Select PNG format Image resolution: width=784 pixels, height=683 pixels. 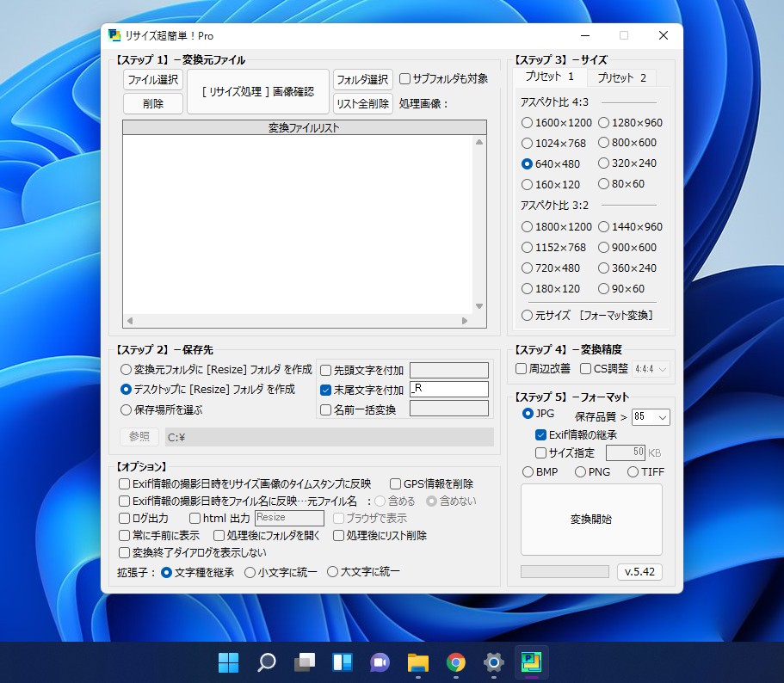pyautogui.click(x=592, y=471)
